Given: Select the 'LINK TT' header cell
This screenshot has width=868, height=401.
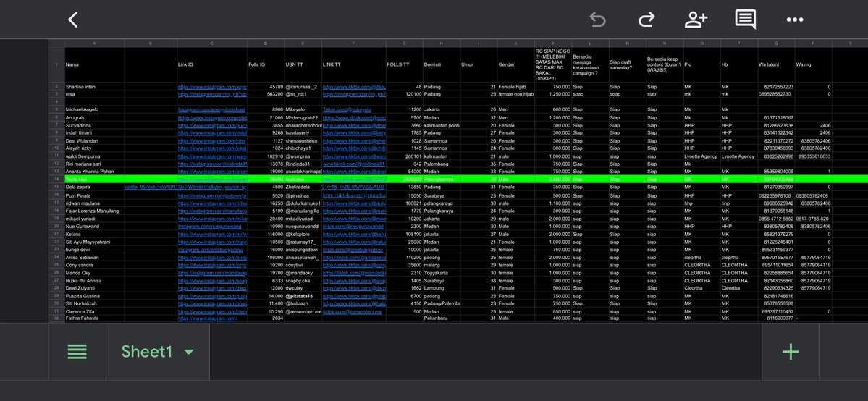Looking at the screenshot, I should pyautogui.click(x=354, y=65).
